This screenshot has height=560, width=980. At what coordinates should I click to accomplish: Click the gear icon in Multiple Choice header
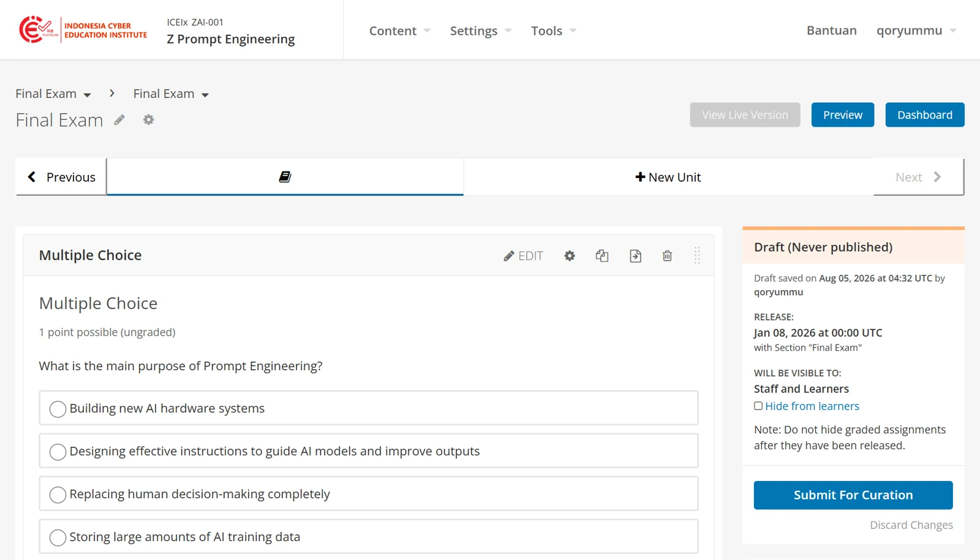pyautogui.click(x=570, y=256)
